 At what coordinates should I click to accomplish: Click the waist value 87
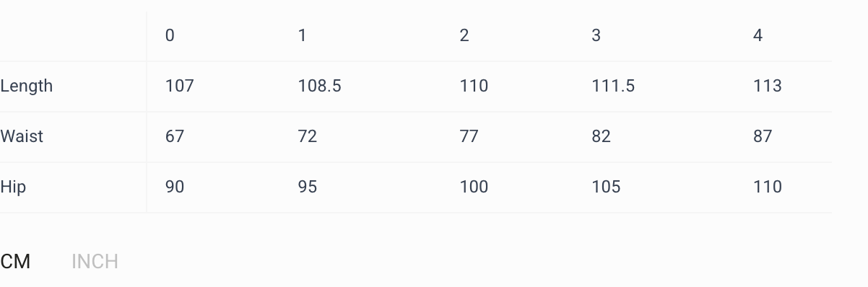[763, 136]
